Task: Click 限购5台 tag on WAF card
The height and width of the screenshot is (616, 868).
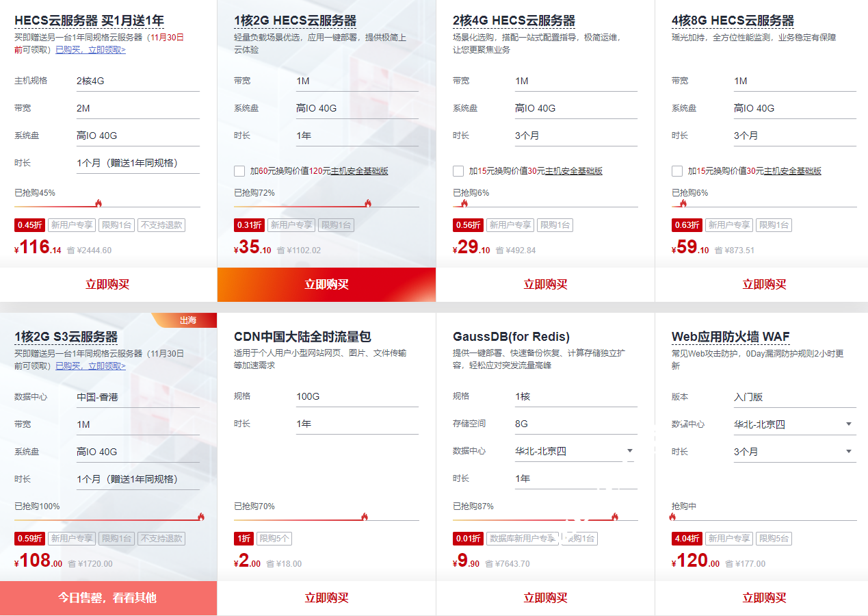Action: [x=774, y=539]
